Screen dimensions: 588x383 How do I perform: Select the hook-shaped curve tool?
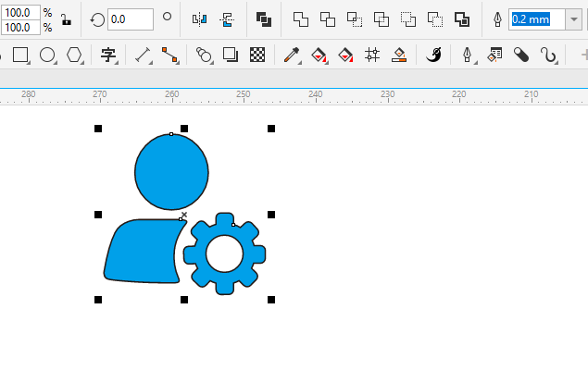coord(548,56)
